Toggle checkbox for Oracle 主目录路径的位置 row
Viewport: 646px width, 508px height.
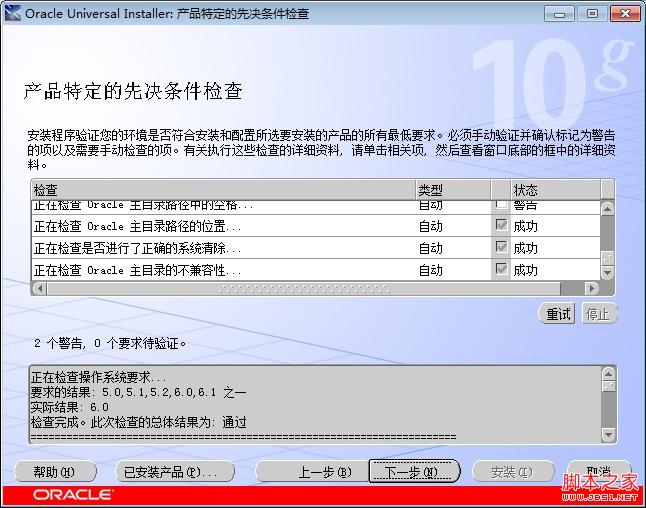click(x=501, y=225)
